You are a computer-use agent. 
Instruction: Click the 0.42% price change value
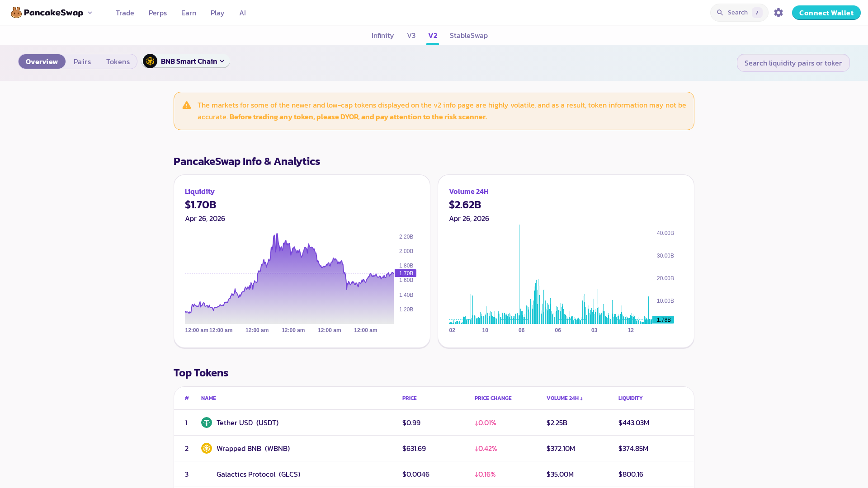coord(486,448)
